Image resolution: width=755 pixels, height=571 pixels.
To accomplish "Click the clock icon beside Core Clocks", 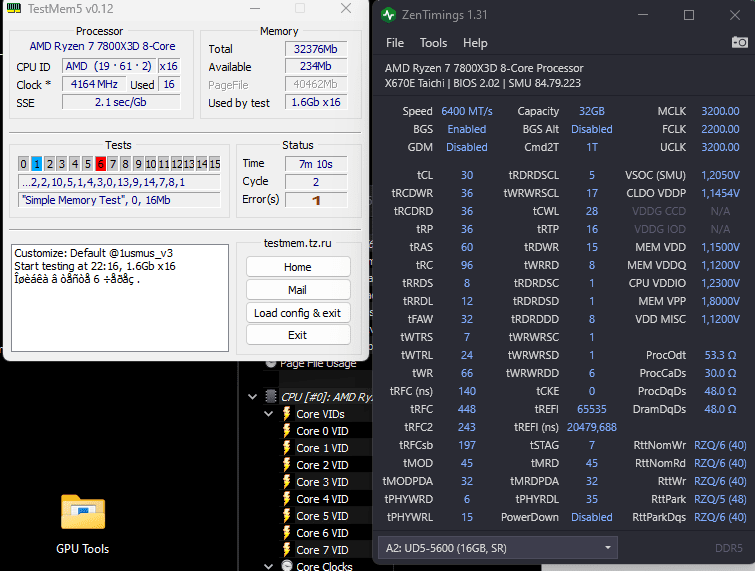I will coord(287,565).
